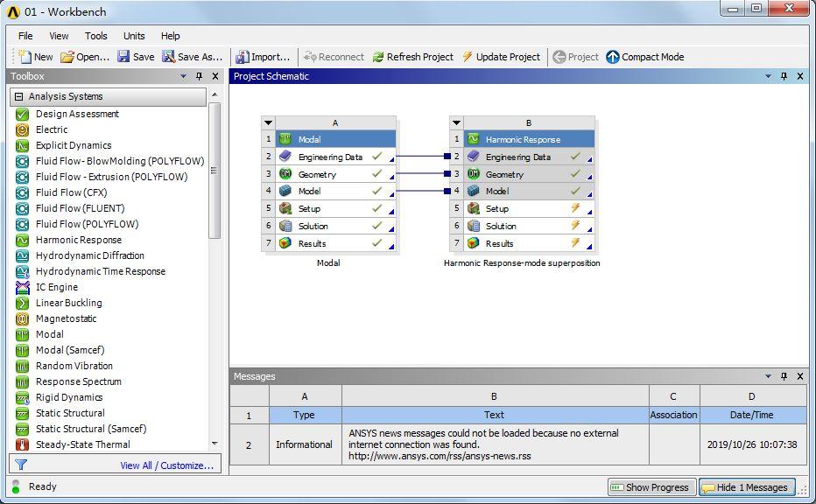The image size is (816, 504).
Task: Click the Update Project lightning icon
Action: click(468, 57)
